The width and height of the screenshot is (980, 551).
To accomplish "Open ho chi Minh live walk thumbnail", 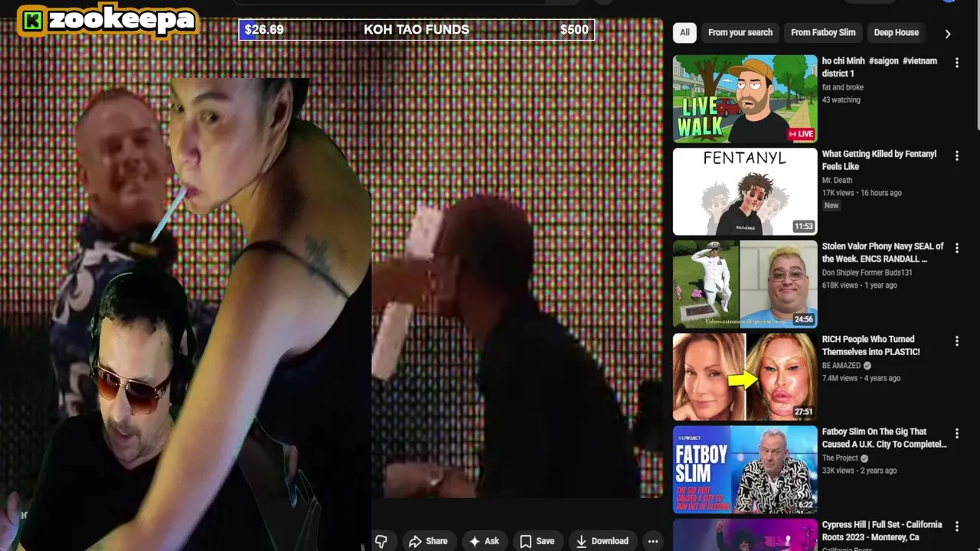I will [745, 99].
